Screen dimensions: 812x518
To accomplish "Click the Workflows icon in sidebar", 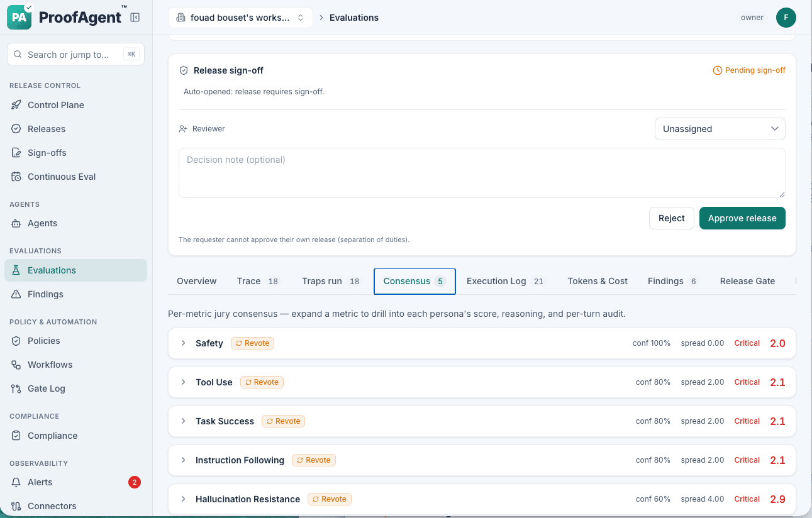I will [x=16, y=365].
